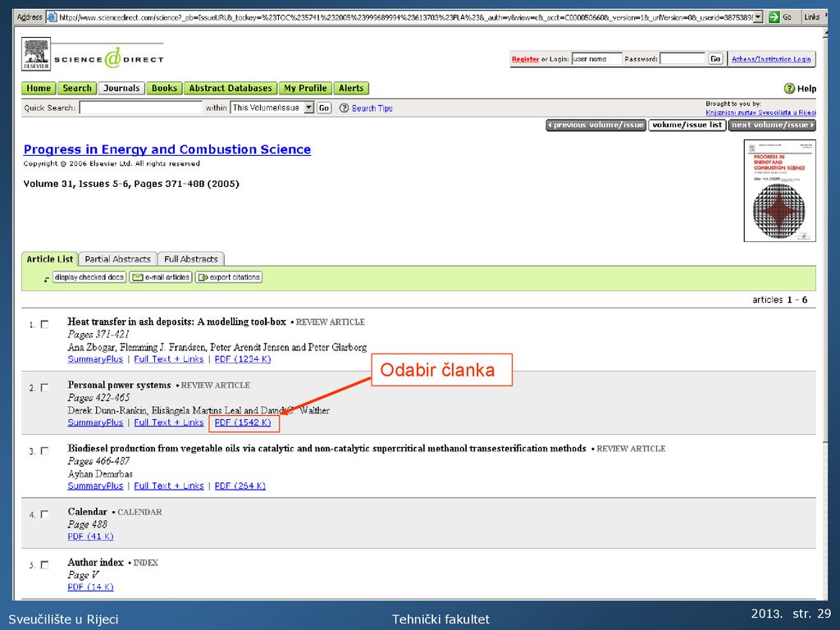The width and height of the screenshot is (840, 630).
Task: Click the export citations button
Action: [x=229, y=277]
